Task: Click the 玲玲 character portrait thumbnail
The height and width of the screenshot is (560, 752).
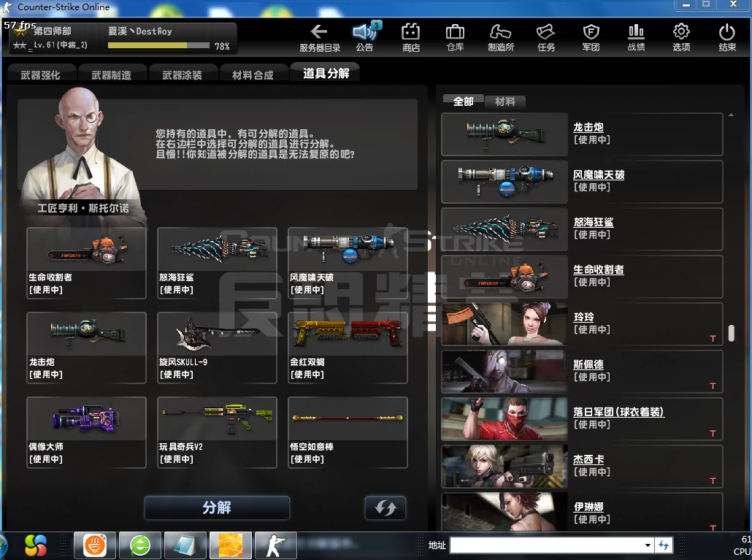Action: pos(504,324)
